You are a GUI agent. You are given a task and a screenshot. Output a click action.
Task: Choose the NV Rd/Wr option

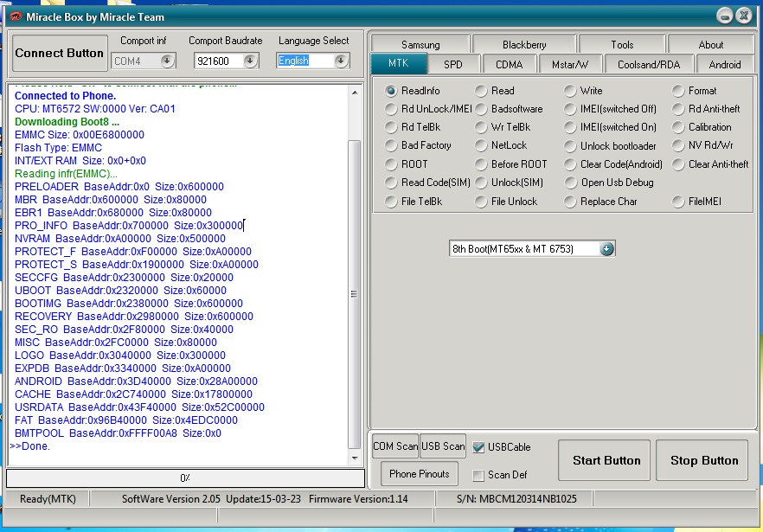tap(678, 145)
